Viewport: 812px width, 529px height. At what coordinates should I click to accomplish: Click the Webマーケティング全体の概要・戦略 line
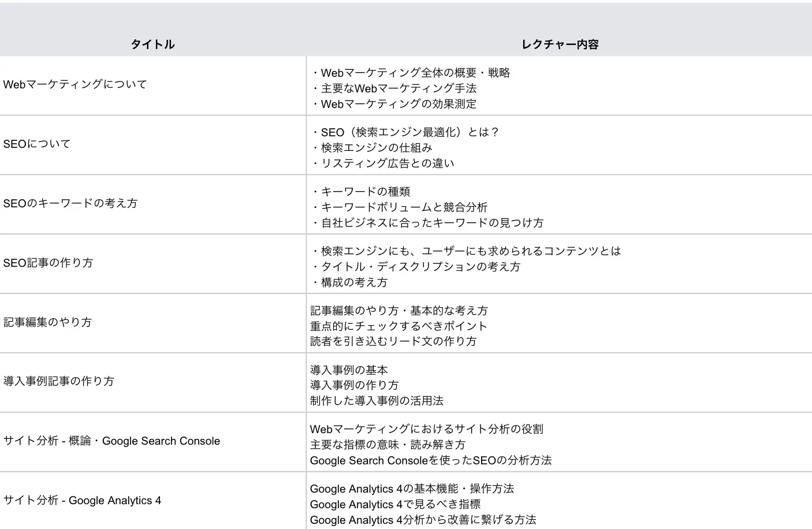point(411,73)
